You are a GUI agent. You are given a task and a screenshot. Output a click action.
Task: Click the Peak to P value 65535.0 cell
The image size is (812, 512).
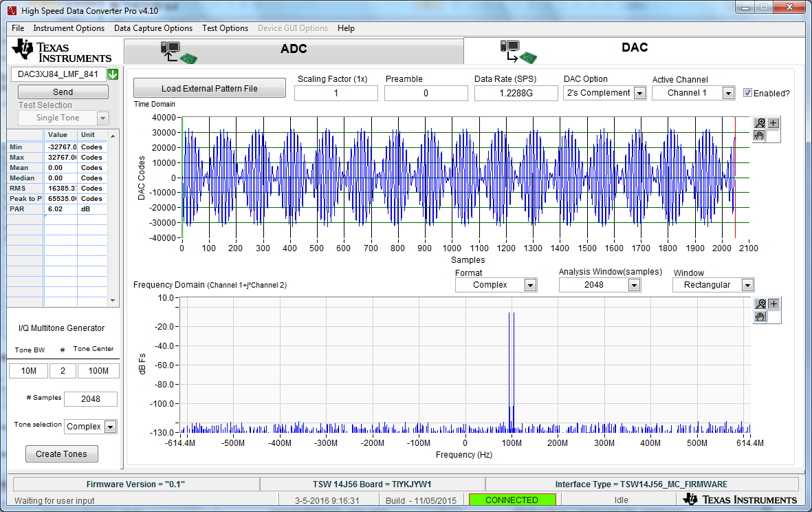(61, 199)
